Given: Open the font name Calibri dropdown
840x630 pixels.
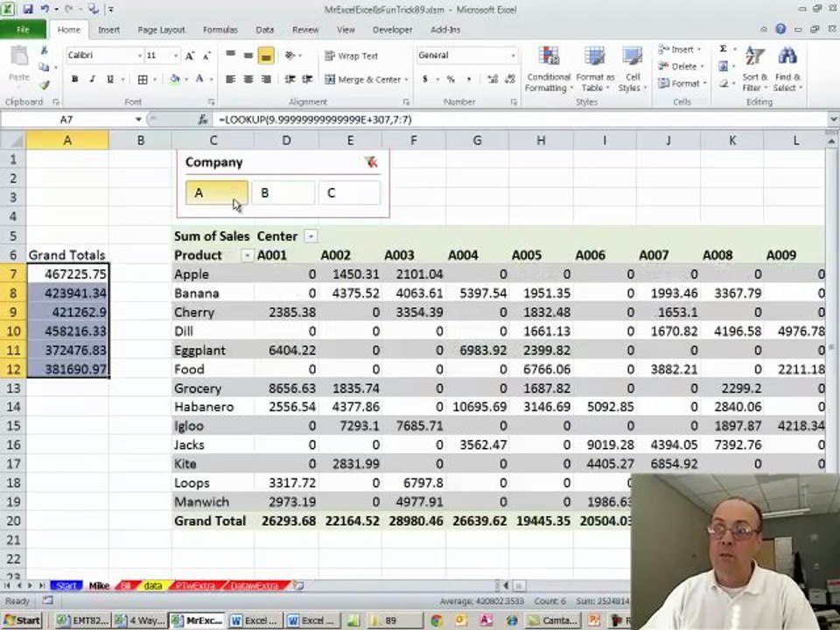Looking at the screenshot, I should [x=140, y=56].
